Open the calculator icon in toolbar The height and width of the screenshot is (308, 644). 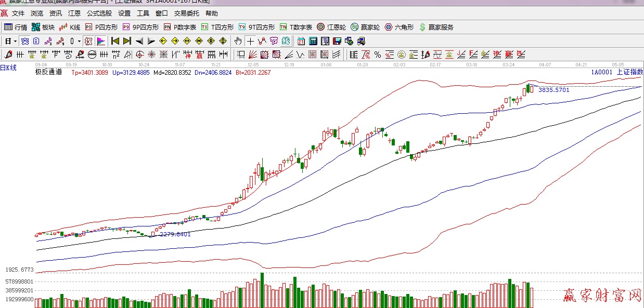coord(313,41)
